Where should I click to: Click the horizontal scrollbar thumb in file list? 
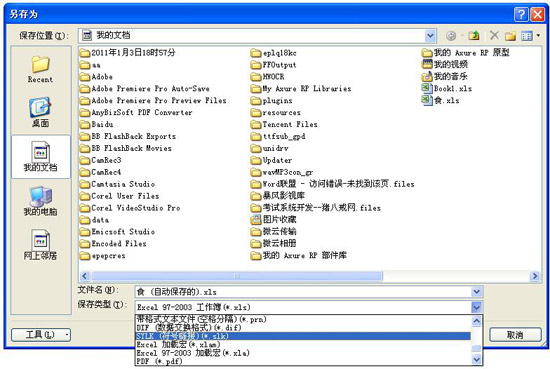tap(237, 276)
